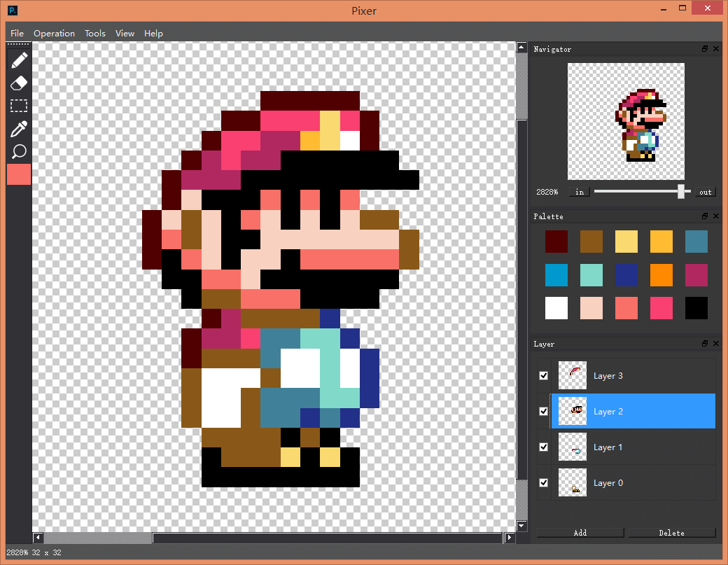
Task: Pick the white palette swatch
Action: [556, 308]
